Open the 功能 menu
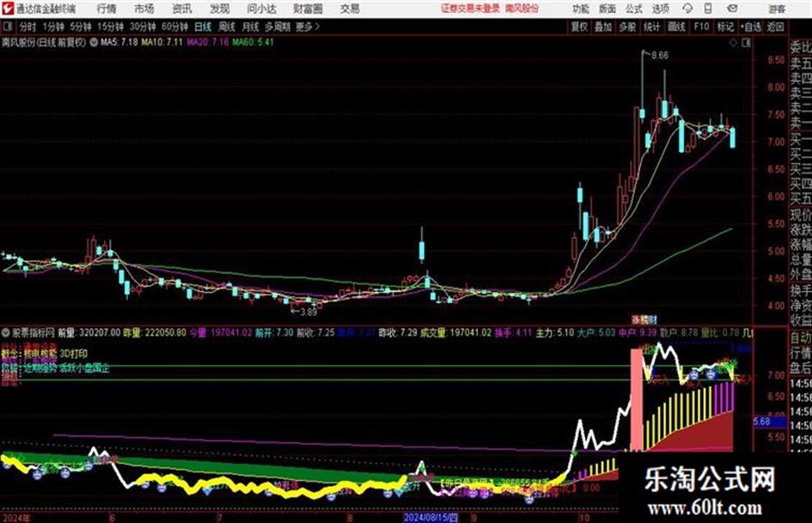The height and width of the screenshot is (523, 812). click(581, 9)
